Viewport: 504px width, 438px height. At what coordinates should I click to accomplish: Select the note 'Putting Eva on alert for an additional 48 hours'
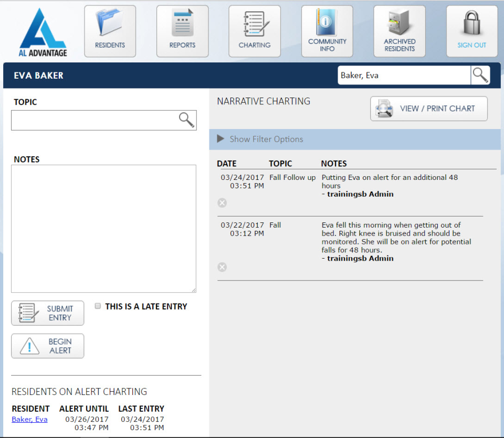click(390, 181)
